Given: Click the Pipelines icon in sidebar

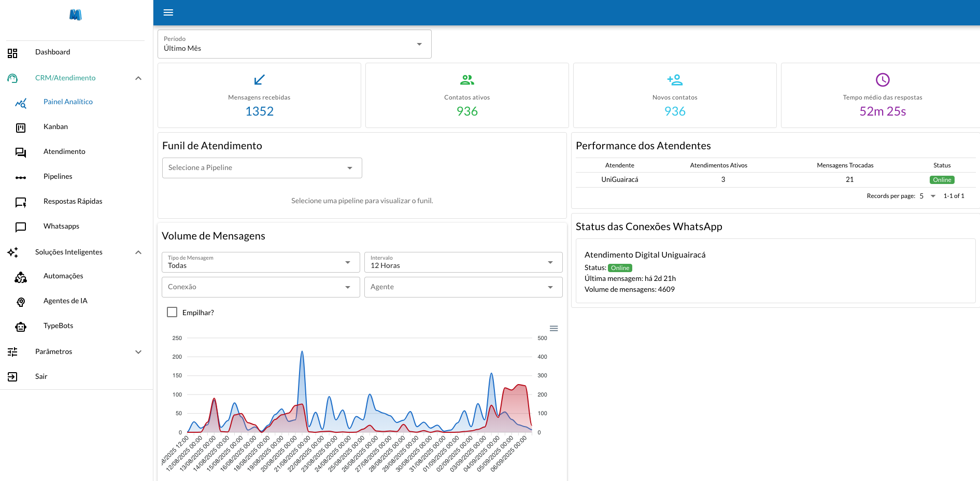Looking at the screenshot, I should [x=21, y=177].
